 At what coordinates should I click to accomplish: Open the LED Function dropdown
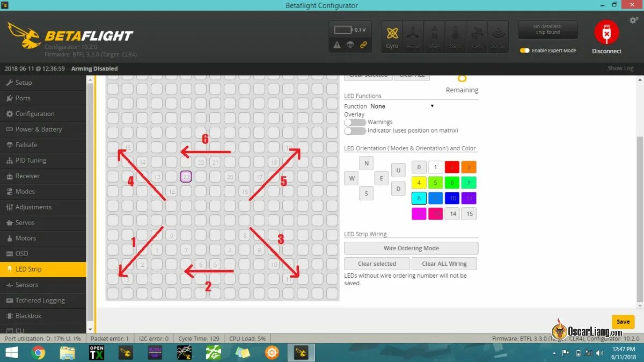coord(402,106)
